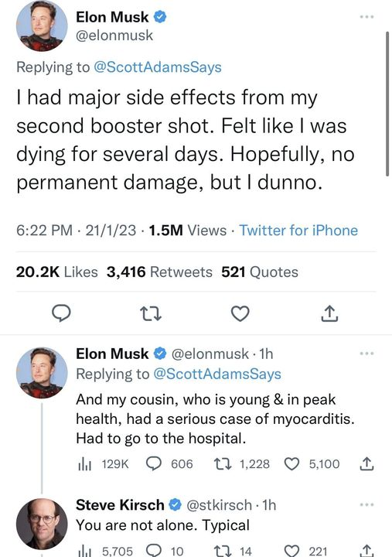Like the myocarditis reply with 5,100 likes
Viewport: 392px width, 557px height.
point(291,464)
